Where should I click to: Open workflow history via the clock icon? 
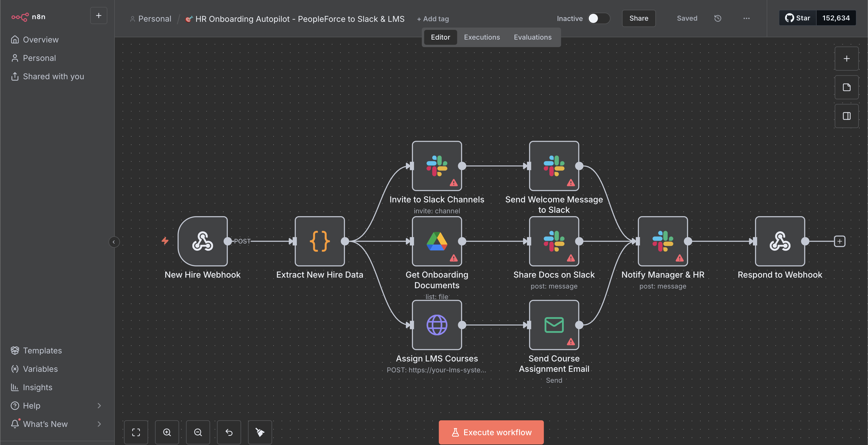(x=718, y=18)
